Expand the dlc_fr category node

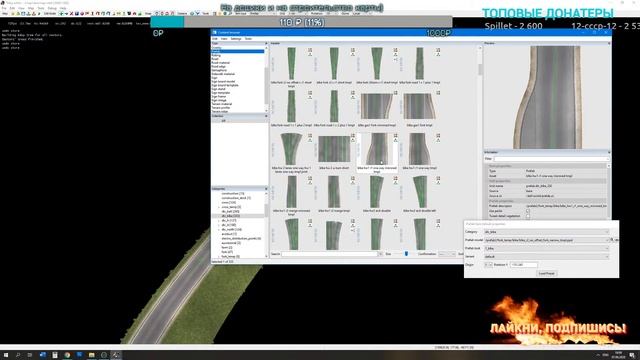pyautogui.click(x=219, y=220)
